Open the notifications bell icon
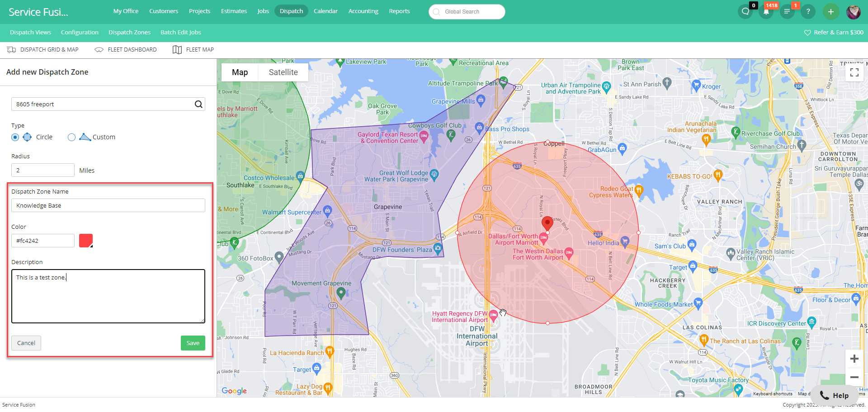This screenshot has height=412, width=868. pos(766,12)
